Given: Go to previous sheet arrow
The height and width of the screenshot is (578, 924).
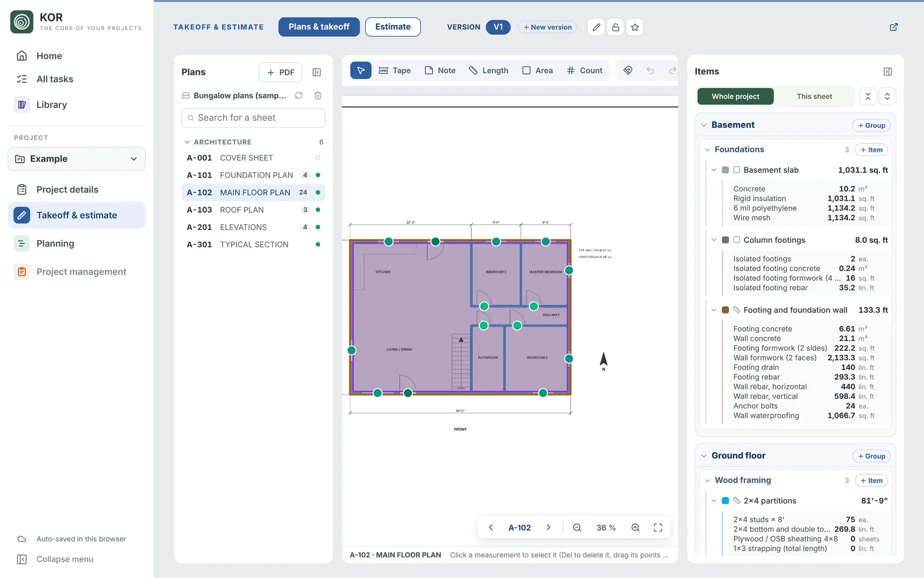Looking at the screenshot, I should (491, 528).
